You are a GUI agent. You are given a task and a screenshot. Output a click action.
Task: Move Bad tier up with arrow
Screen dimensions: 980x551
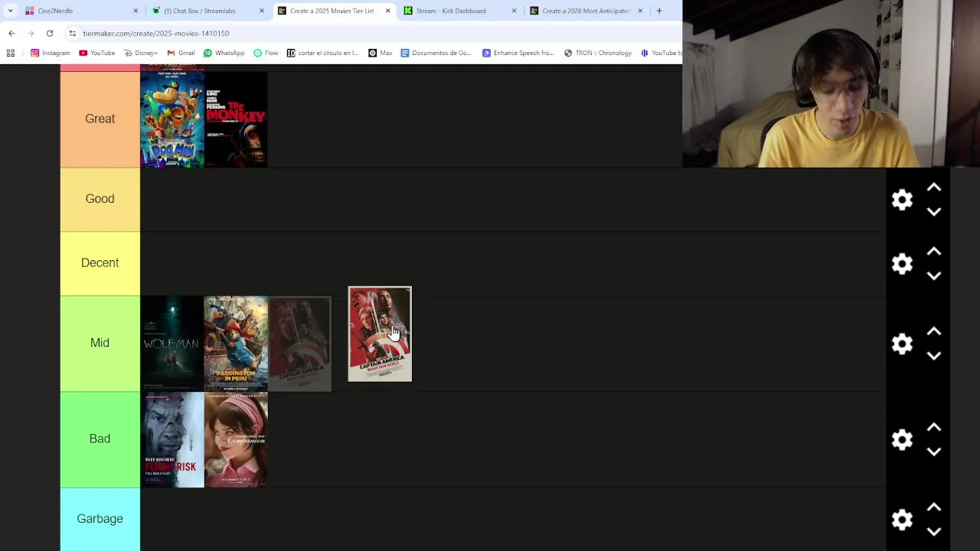tap(934, 427)
